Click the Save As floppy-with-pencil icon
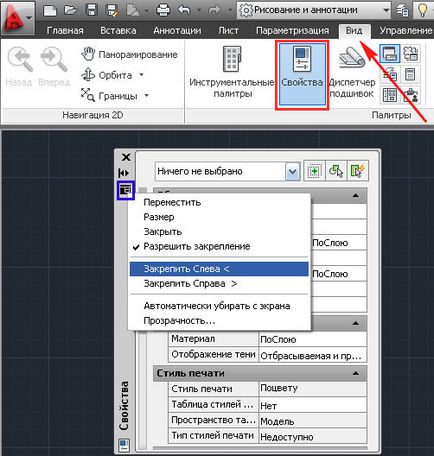The height and width of the screenshot is (456, 434). (112, 10)
